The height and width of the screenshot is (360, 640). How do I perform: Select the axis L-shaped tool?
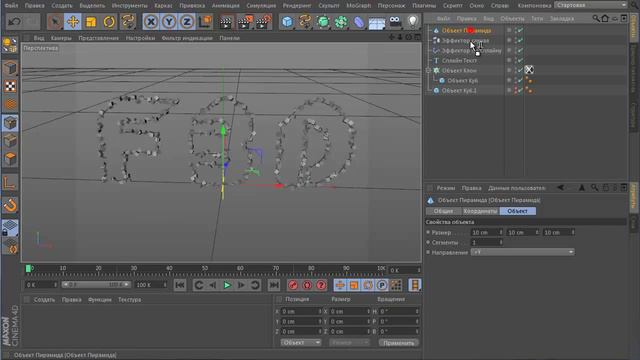[10, 183]
